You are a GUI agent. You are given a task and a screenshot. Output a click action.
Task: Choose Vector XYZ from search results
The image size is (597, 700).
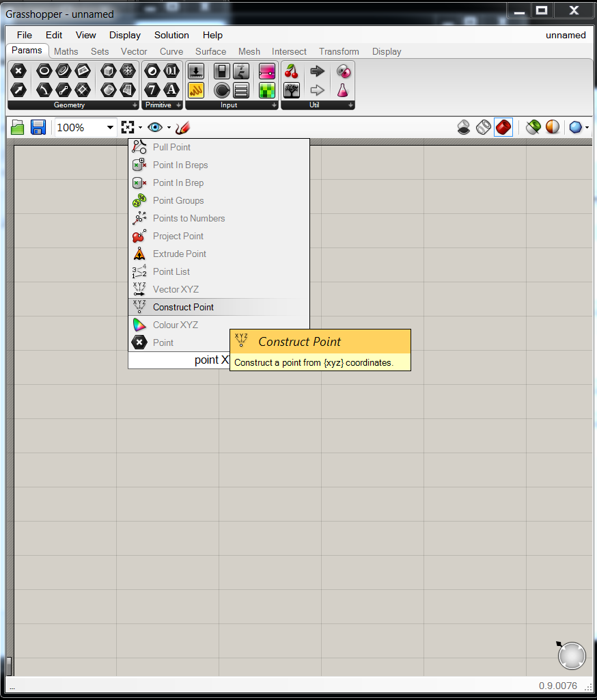(219, 289)
